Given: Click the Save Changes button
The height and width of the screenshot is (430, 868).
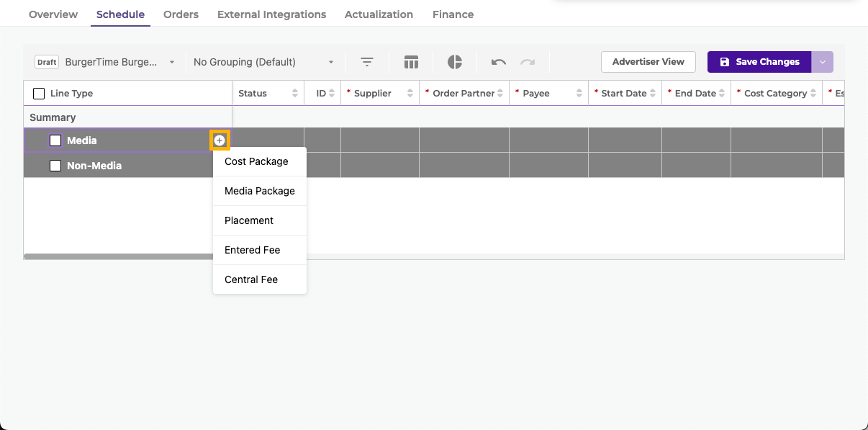Looking at the screenshot, I should (x=759, y=62).
